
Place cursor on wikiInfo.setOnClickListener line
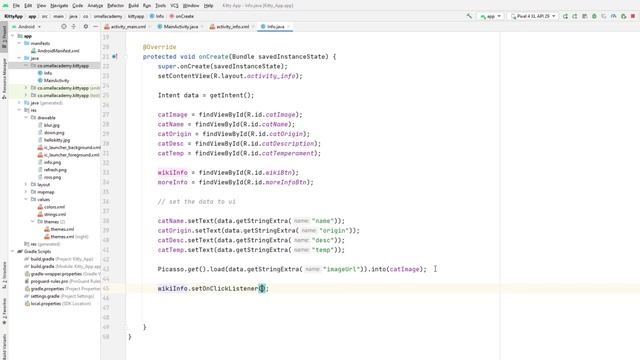(213, 289)
